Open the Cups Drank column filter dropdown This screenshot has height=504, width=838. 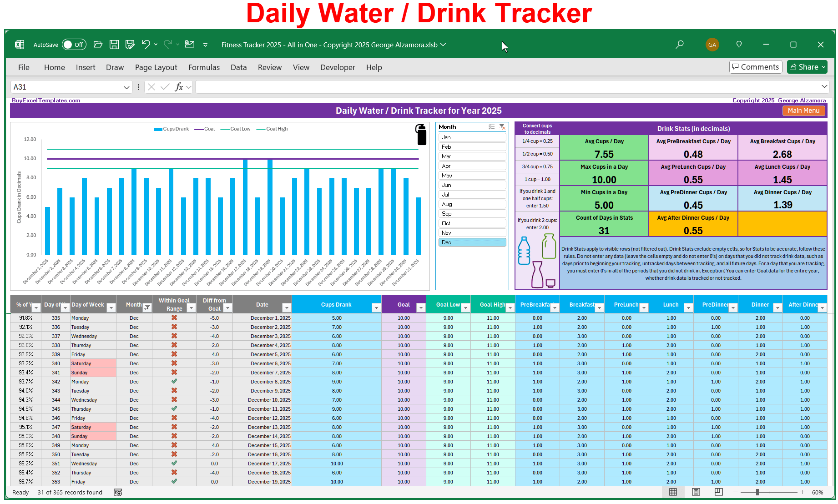coord(376,307)
